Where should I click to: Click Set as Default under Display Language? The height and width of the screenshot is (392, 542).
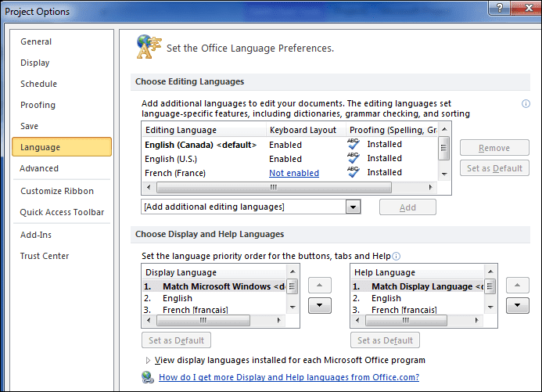176,340
